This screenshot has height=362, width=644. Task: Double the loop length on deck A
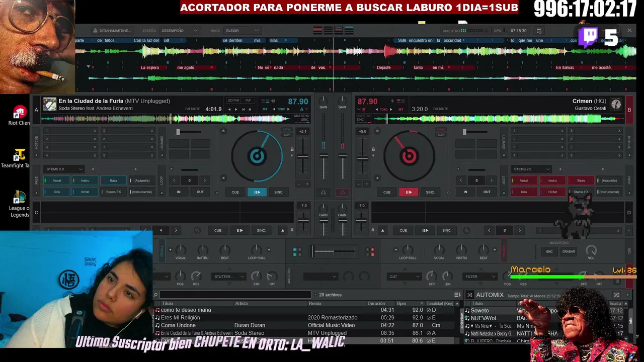pos(204,180)
